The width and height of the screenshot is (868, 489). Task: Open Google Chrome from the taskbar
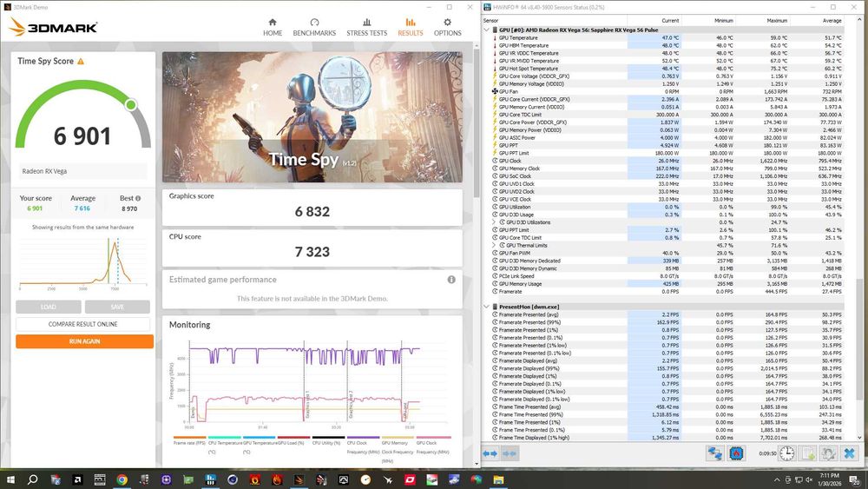pyautogui.click(x=122, y=479)
